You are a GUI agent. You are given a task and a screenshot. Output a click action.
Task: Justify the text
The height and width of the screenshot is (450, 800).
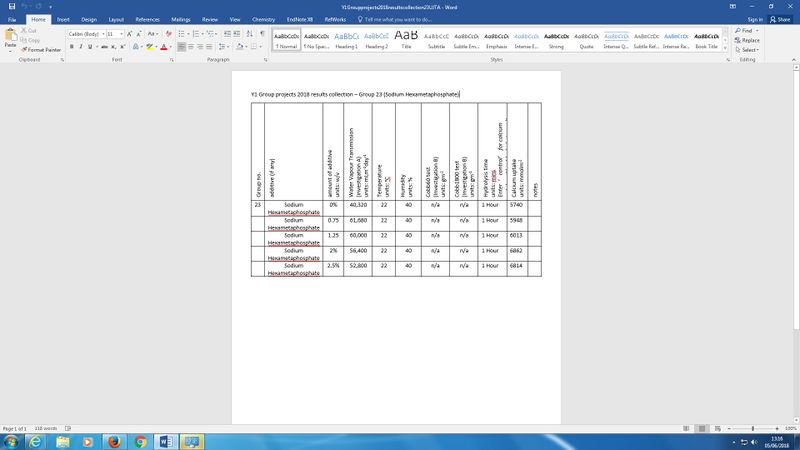(x=209, y=46)
